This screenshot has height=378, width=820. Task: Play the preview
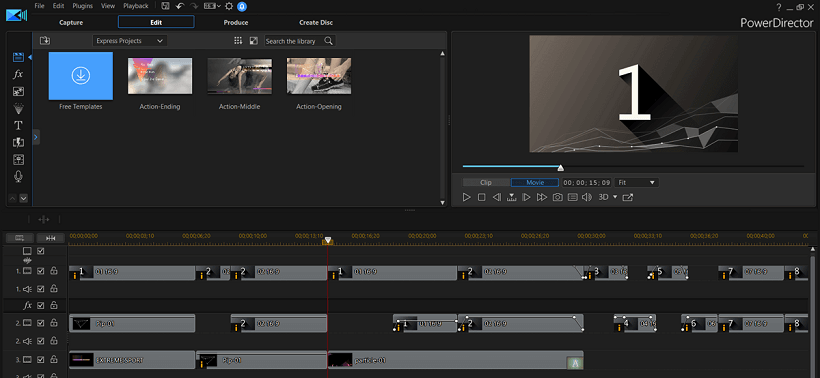click(467, 197)
